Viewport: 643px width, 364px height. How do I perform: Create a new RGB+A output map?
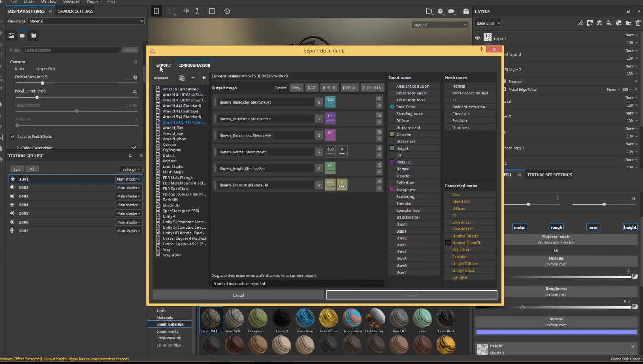tap(349, 88)
